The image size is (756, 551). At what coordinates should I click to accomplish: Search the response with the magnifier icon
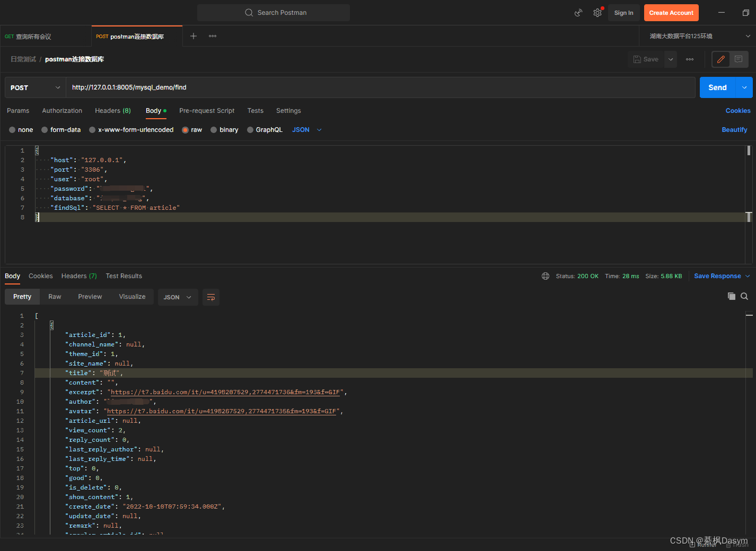tap(744, 296)
